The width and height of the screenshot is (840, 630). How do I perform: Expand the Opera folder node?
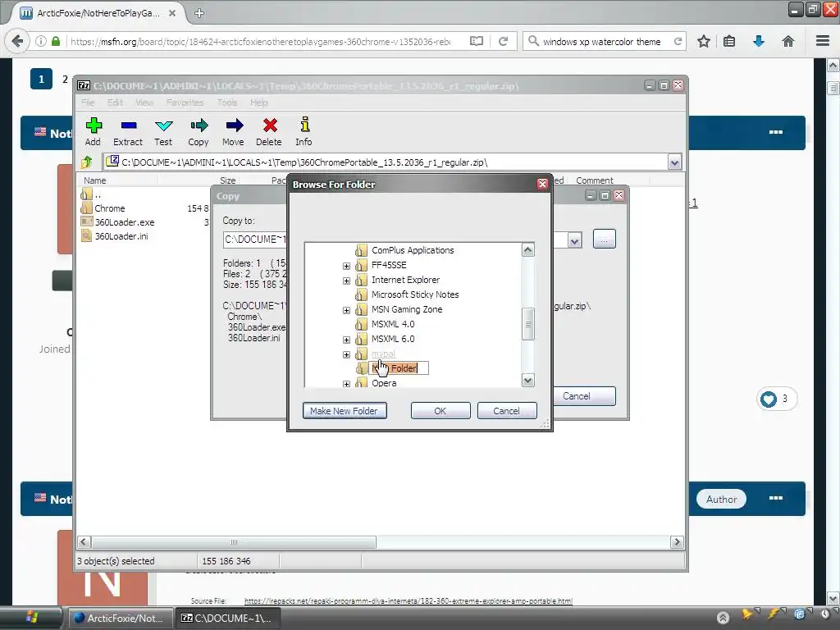(x=347, y=384)
